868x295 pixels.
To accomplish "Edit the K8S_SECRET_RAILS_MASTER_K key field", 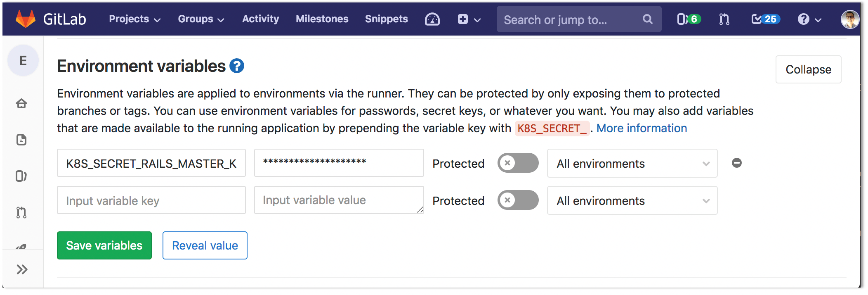I will [x=151, y=163].
